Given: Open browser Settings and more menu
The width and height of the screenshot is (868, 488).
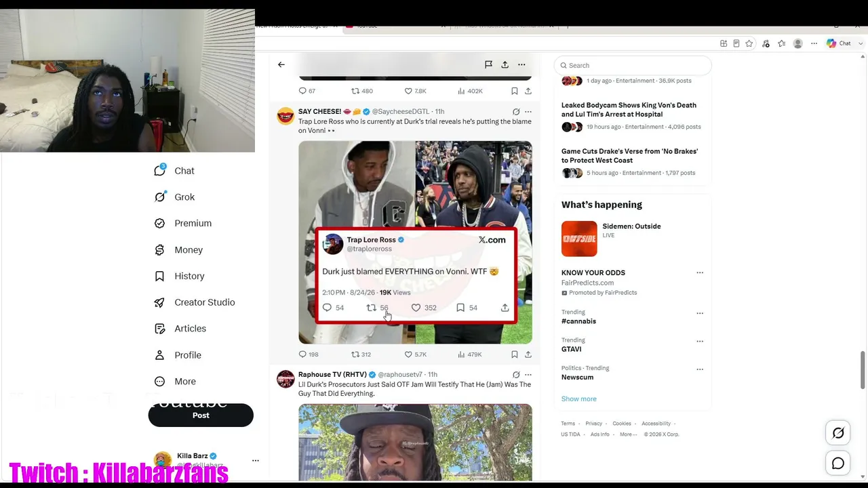Looking at the screenshot, I should tap(814, 43).
